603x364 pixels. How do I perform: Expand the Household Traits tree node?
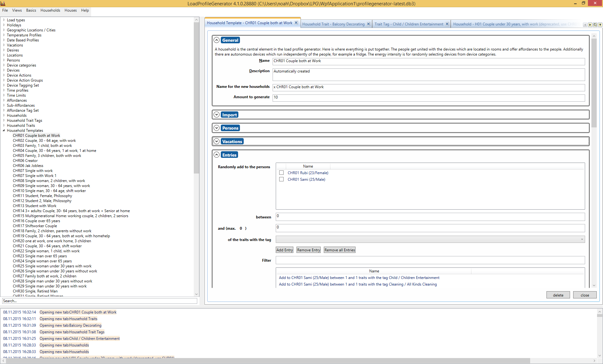point(4,126)
